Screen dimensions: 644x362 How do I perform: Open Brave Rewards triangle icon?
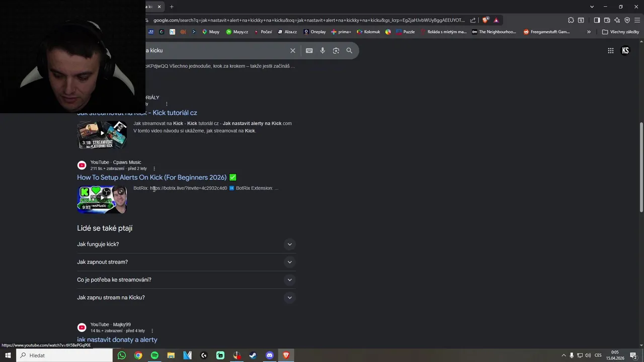pyautogui.click(x=496, y=20)
